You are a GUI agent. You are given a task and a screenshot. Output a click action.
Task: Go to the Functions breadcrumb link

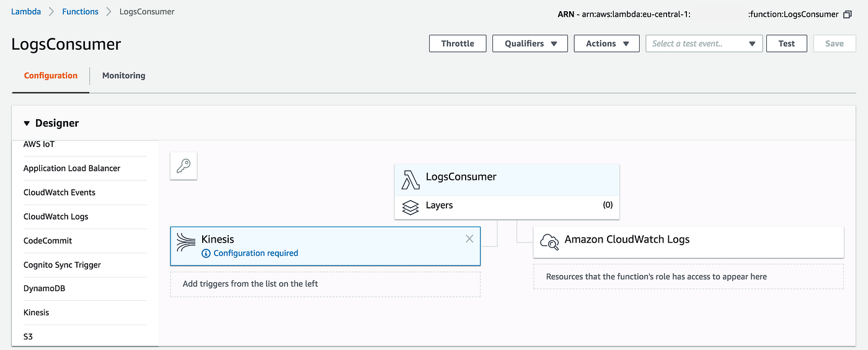point(80,11)
